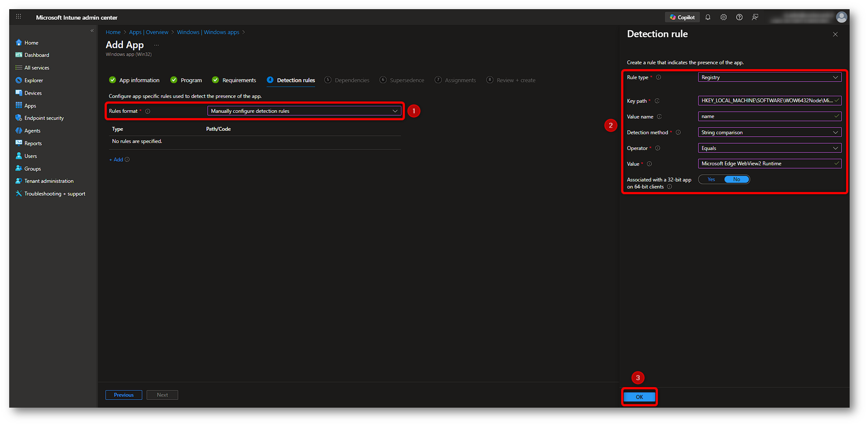This screenshot has height=426, width=868.
Task: Click info icon next to Rules format
Action: coord(148,111)
